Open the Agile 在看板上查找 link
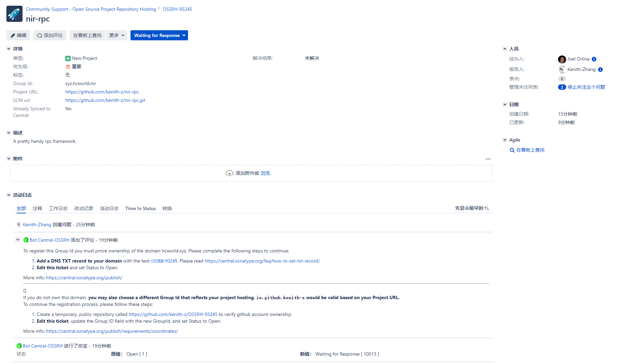Viewport: 626px width, 364px height. (530, 150)
